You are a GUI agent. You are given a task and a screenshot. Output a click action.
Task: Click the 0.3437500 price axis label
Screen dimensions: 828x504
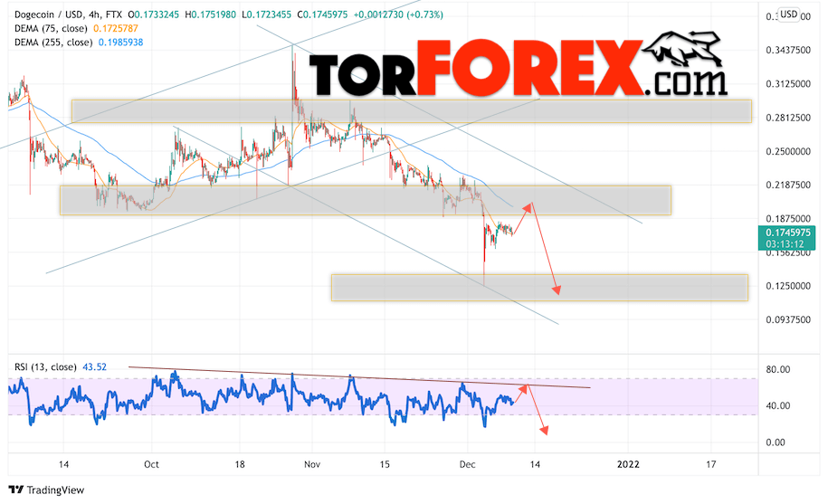(788, 50)
